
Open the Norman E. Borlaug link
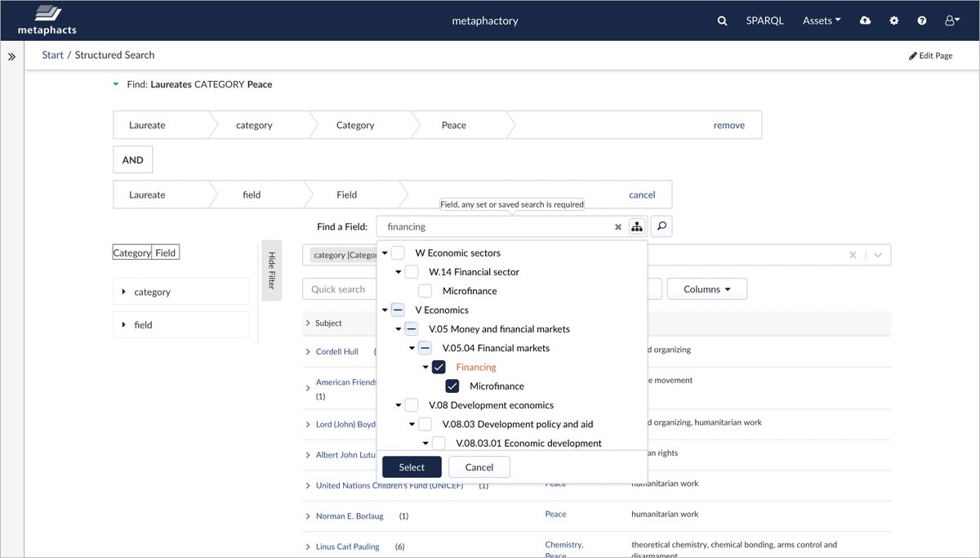(x=350, y=516)
